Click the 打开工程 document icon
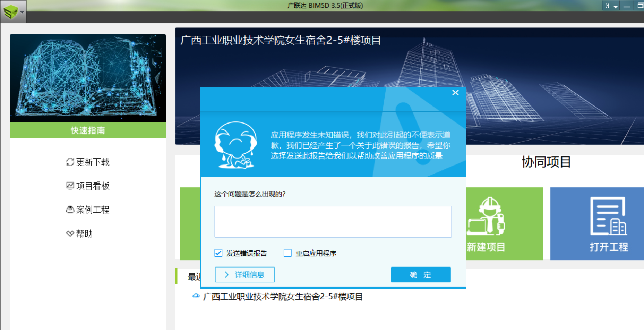The image size is (644, 330). coord(608,216)
